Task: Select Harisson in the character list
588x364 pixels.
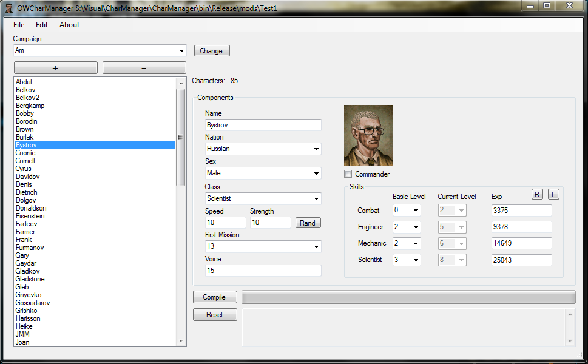Action: pos(28,318)
